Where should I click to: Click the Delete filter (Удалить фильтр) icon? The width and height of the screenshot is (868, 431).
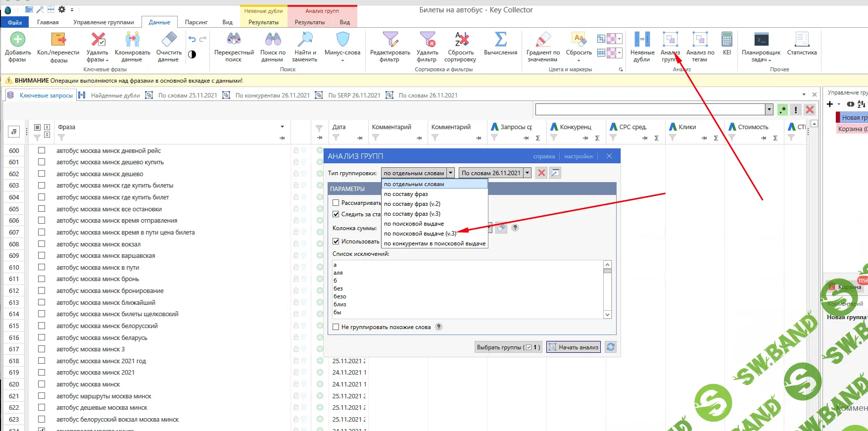point(427,40)
